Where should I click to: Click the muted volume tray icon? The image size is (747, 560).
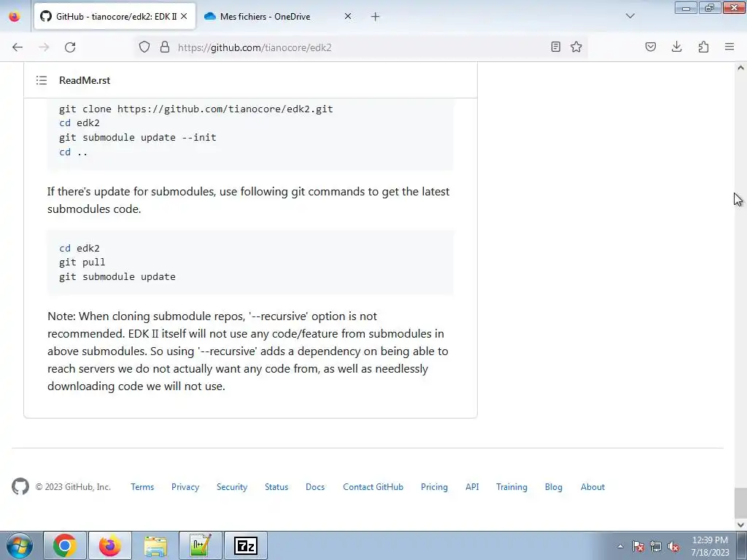tap(673, 546)
